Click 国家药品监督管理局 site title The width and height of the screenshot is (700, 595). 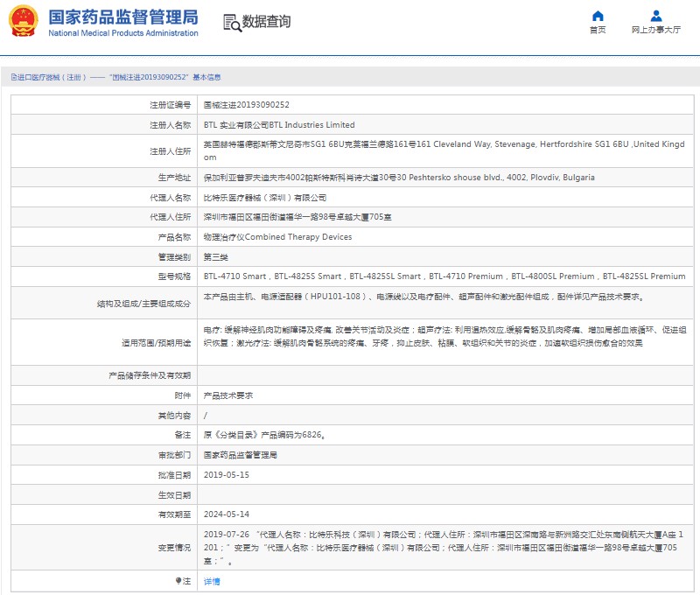[x=123, y=17]
